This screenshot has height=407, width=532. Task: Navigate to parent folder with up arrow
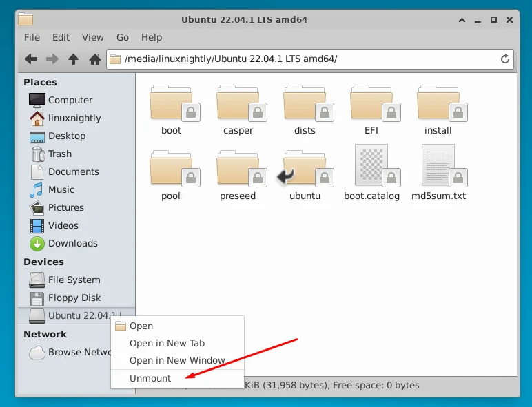pos(73,59)
